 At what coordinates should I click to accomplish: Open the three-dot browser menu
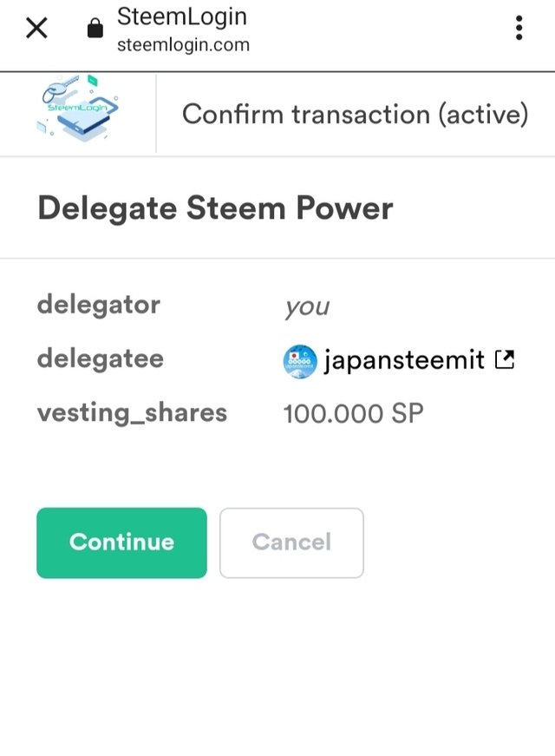tap(519, 29)
